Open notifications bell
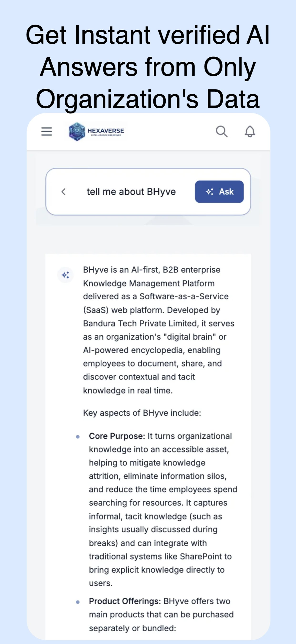This screenshot has height=644, width=296. [250, 131]
